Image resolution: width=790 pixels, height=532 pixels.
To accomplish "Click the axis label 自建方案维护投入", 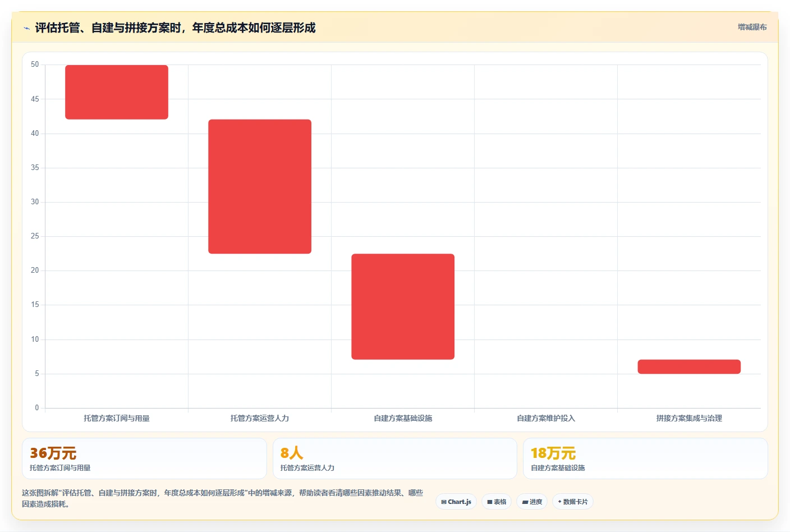I will [x=546, y=418].
